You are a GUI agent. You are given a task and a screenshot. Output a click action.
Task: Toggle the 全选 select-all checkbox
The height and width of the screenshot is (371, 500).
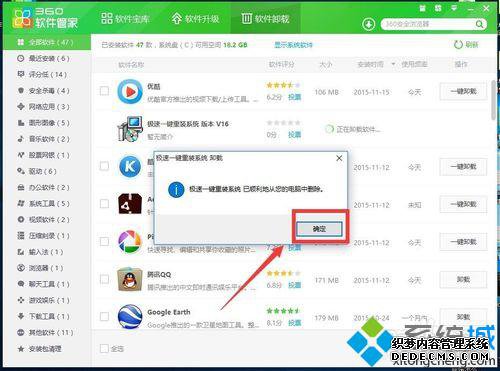click(x=104, y=349)
